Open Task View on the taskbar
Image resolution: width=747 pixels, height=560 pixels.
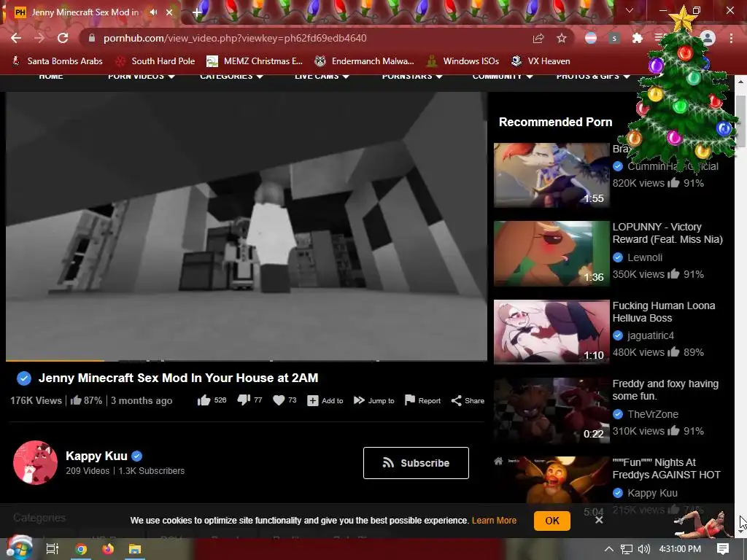tap(52, 549)
